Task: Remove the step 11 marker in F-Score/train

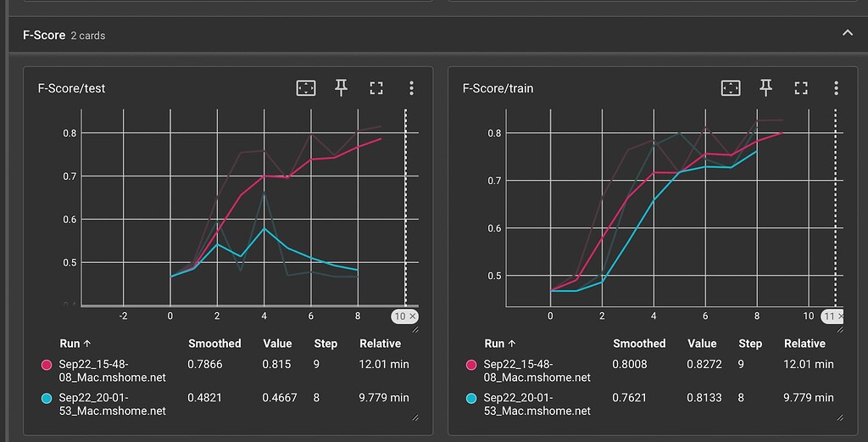Action: pos(840,316)
